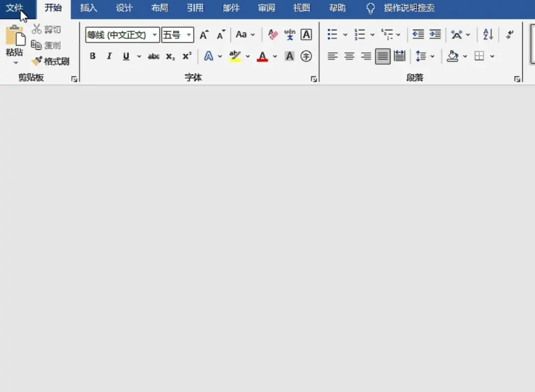Click the Increase Indent icon
The height and width of the screenshot is (392, 535).
tap(435, 34)
